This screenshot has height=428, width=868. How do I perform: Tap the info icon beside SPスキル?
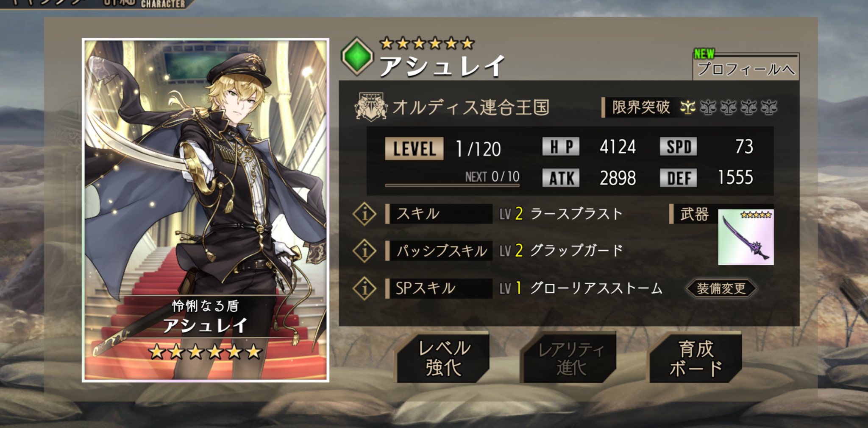[x=364, y=288]
